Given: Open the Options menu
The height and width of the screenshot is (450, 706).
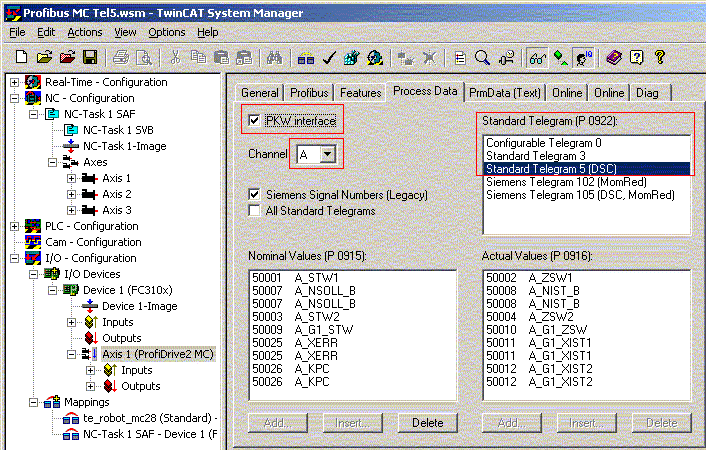Looking at the screenshot, I should coord(167,32).
